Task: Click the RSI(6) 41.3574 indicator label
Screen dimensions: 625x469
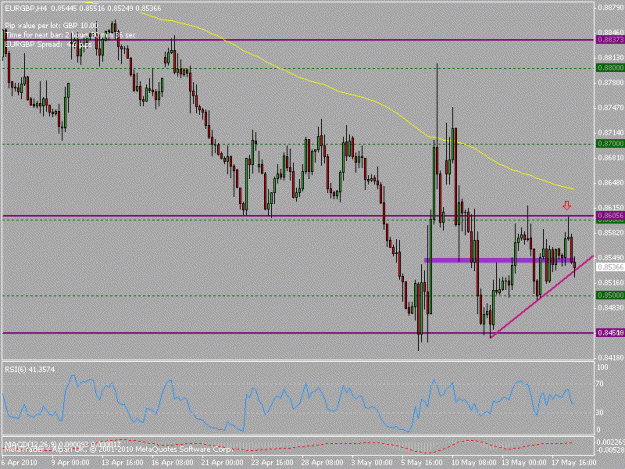Action: pyautogui.click(x=29, y=370)
